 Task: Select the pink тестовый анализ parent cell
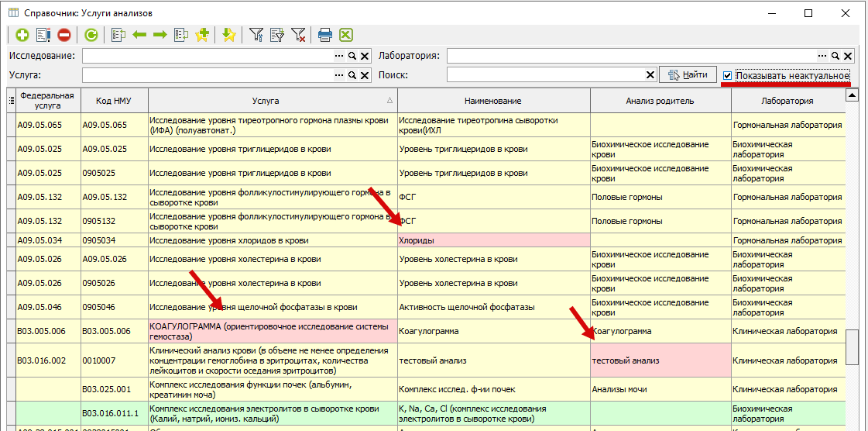click(x=660, y=360)
